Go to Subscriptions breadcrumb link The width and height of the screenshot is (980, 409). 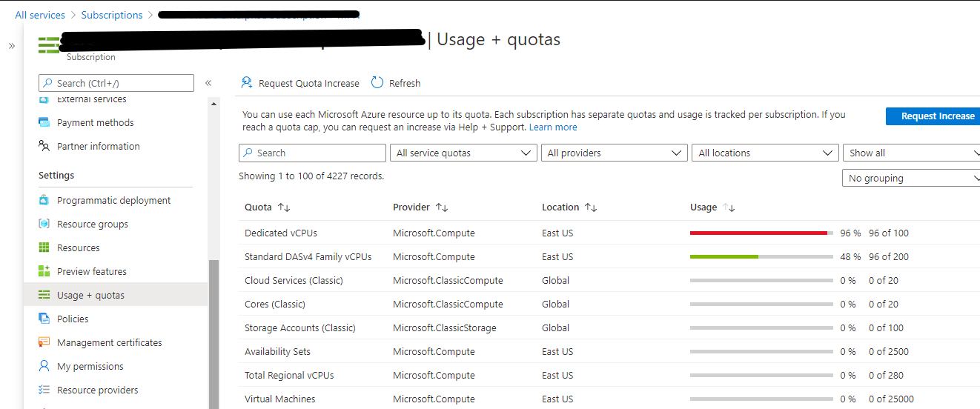coord(112,15)
